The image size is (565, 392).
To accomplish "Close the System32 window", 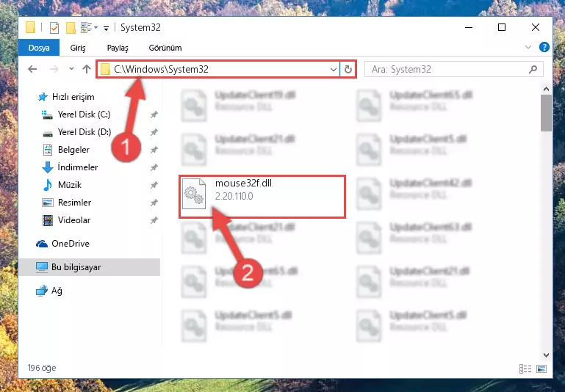I will point(536,27).
